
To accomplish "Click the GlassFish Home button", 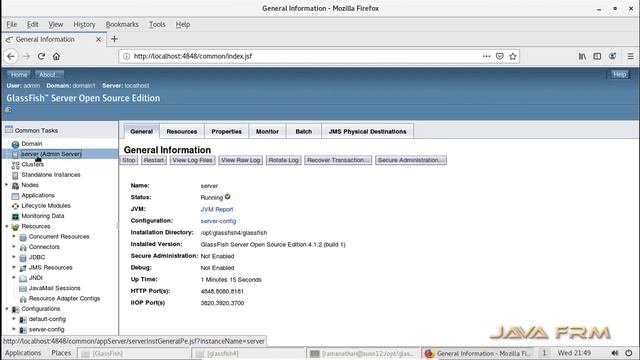I will [x=19, y=75].
